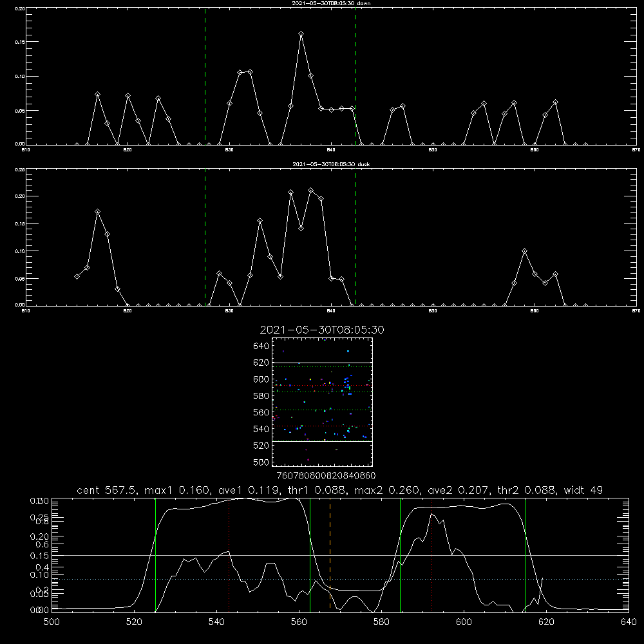Click the green vertical line near 562 in bottom plot
The image size is (644, 644).
(x=310, y=554)
